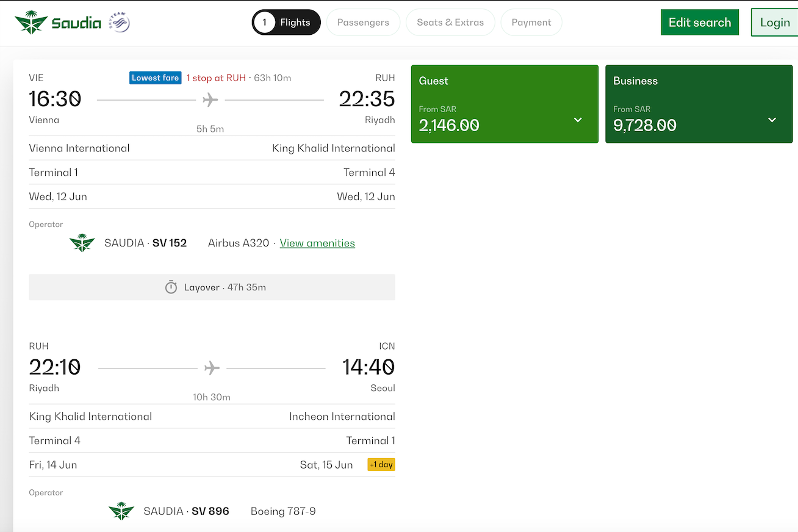
Task: Click the step 1 circle in Flights
Action: pos(265,23)
